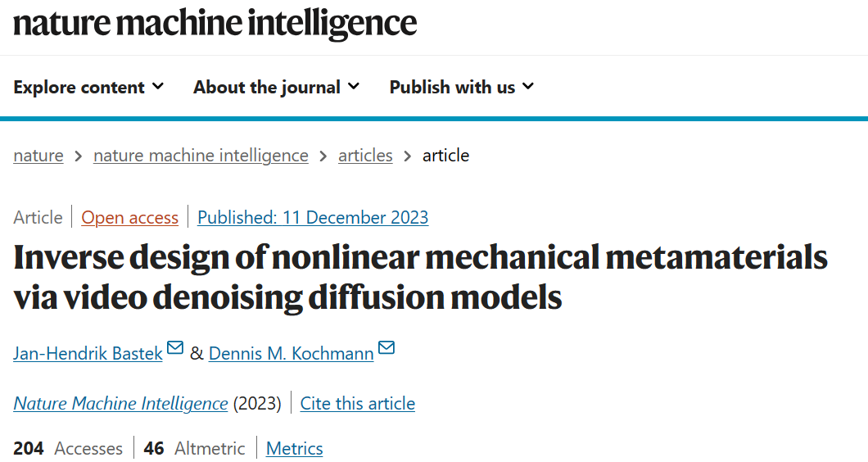Click Published: 11 December 2023 link
The height and width of the screenshot is (462, 868).
tap(313, 218)
